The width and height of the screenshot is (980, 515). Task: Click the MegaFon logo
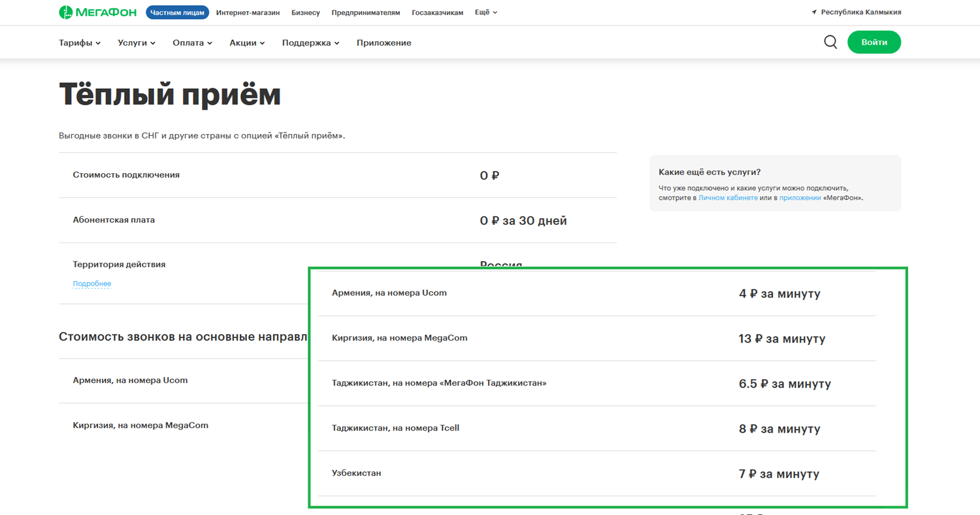(97, 12)
